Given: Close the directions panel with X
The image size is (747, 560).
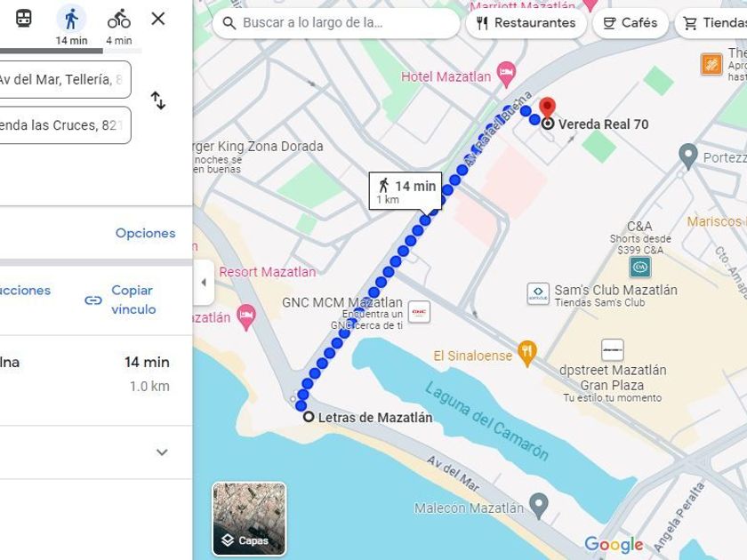Looking at the screenshot, I should pos(158,19).
